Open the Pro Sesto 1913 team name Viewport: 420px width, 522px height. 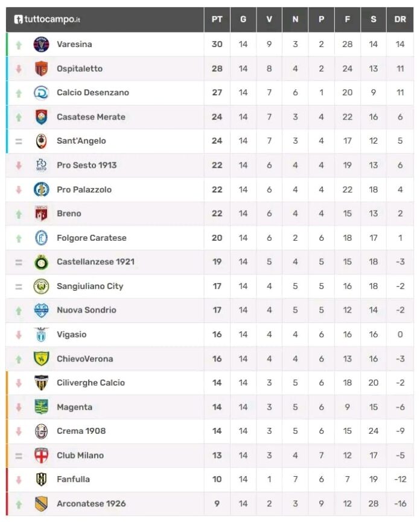point(87,165)
